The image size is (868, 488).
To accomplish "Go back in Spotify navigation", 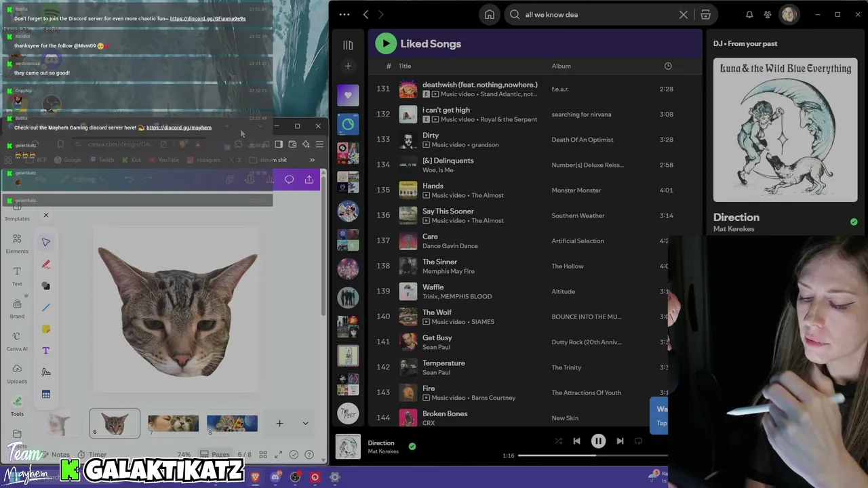I will click(x=366, y=15).
